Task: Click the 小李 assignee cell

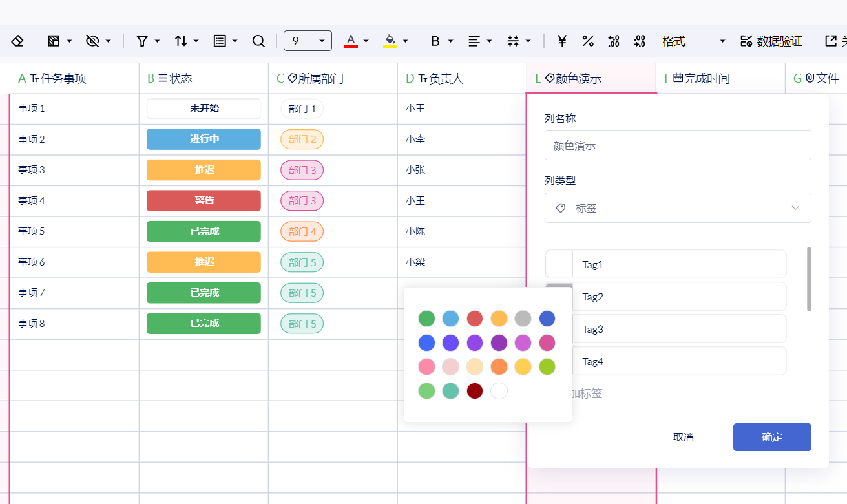Action: coord(462,139)
